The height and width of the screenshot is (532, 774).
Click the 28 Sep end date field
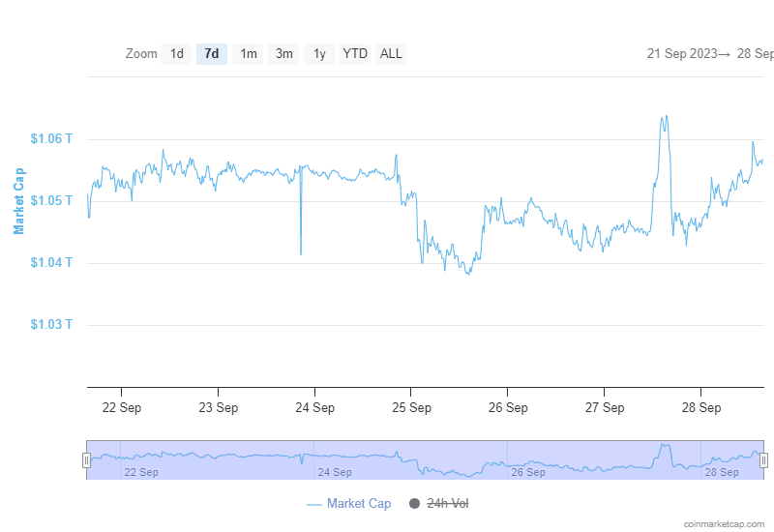click(x=756, y=54)
